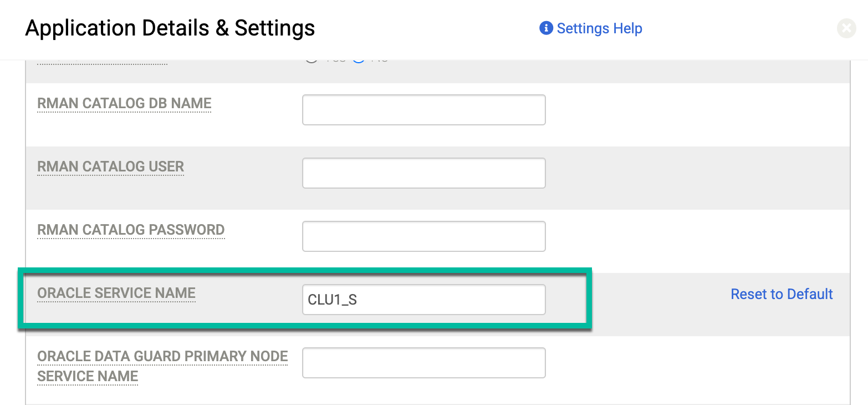Click inside the RMAN CATALOG USER input field
This screenshot has width=868, height=405.
[423, 173]
